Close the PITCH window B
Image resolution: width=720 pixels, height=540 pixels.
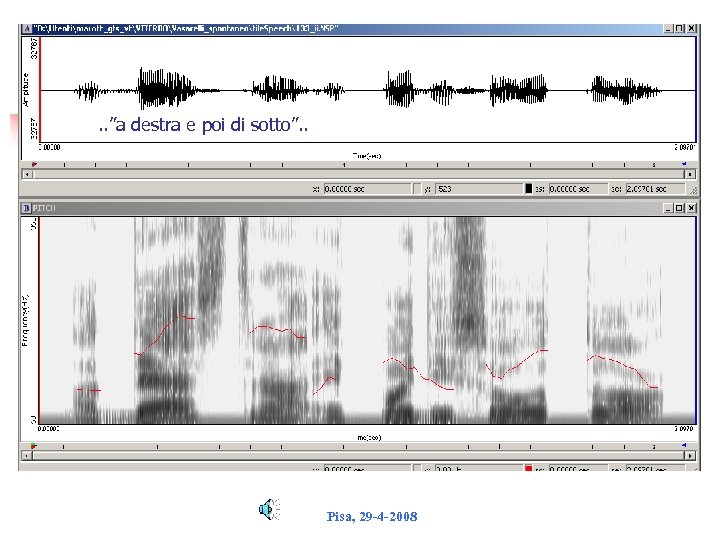[x=691, y=208]
